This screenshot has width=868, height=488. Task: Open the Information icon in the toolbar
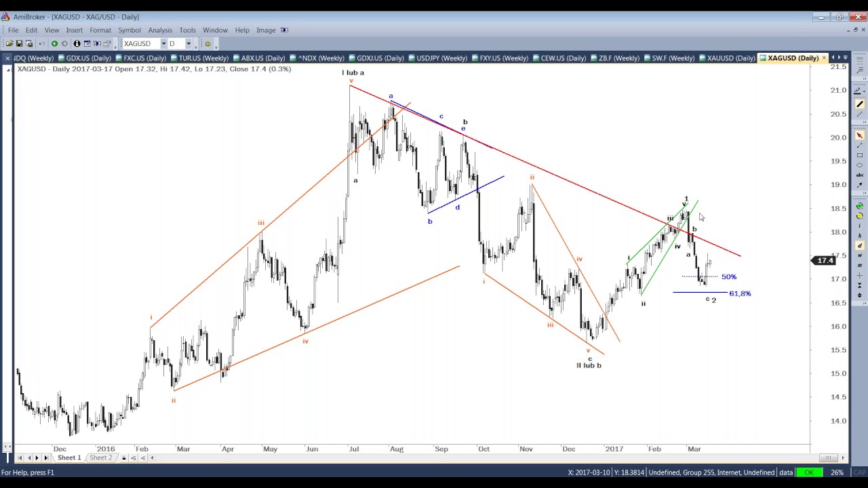pyautogui.click(x=77, y=44)
